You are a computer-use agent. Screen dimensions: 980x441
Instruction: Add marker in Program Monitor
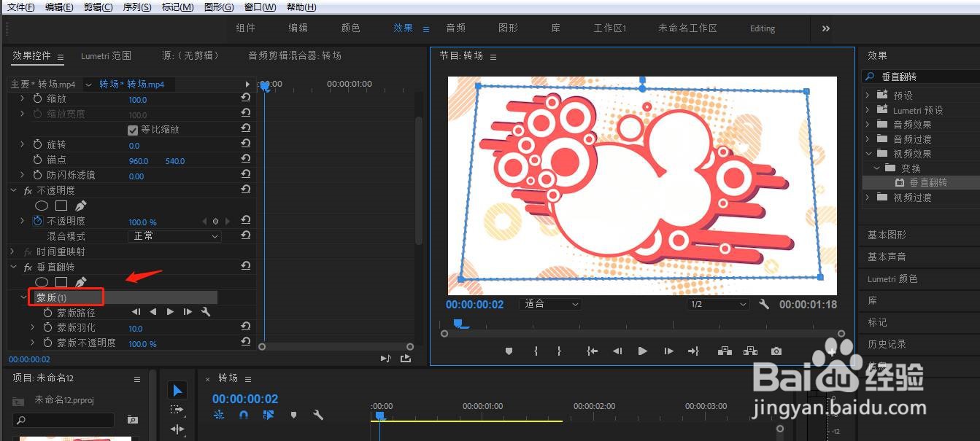pyautogui.click(x=509, y=351)
